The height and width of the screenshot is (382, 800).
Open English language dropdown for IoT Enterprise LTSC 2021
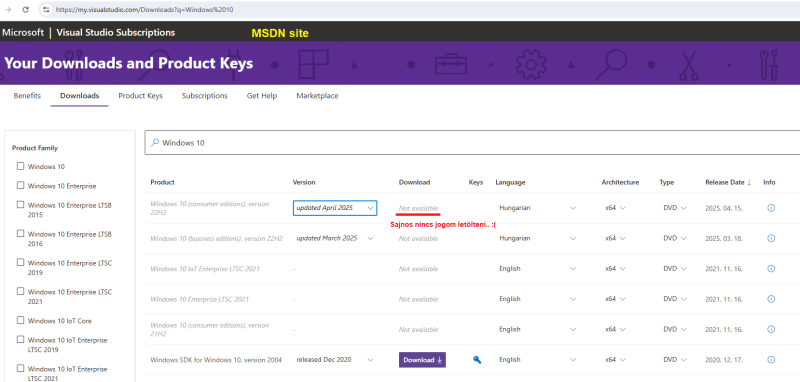pyautogui.click(x=538, y=268)
